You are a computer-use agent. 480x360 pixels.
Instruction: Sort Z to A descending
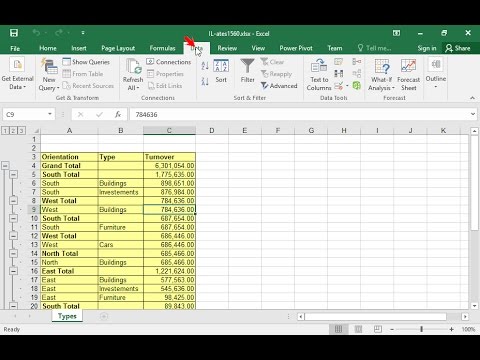pyautogui.click(x=205, y=81)
